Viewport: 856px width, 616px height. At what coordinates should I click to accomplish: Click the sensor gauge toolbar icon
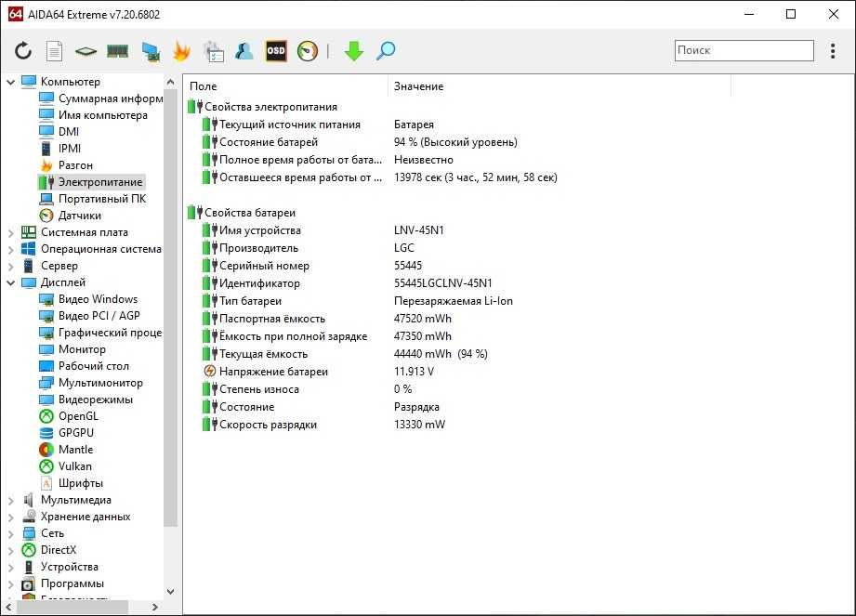pos(308,51)
